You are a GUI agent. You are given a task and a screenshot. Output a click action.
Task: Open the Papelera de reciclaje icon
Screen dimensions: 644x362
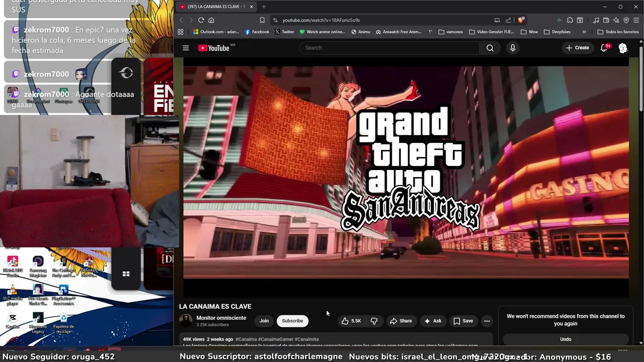click(x=63, y=323)
